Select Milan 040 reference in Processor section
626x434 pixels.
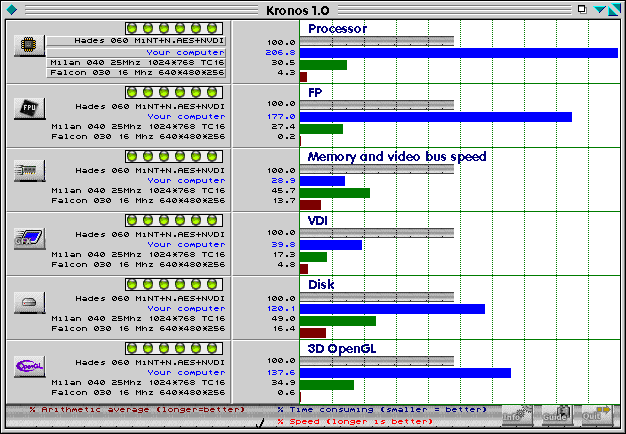pyautogui.click(x=137, y=63)
